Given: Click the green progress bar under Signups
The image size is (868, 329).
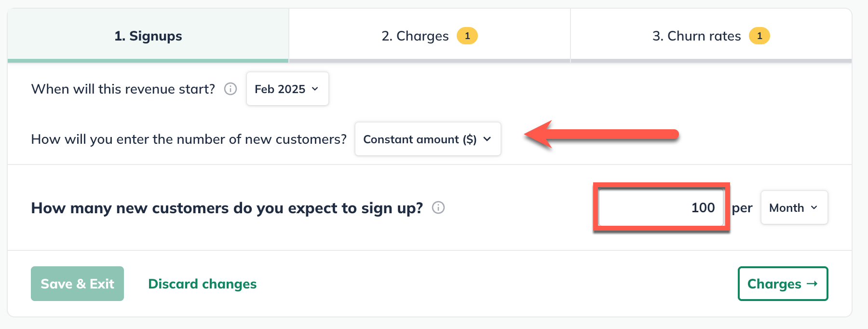Looking at the screenshot, I should pos(148,59).
